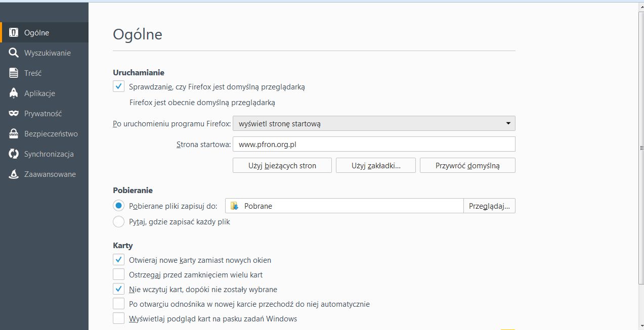Click the "Ogólne" page heading

pos(138,34)
